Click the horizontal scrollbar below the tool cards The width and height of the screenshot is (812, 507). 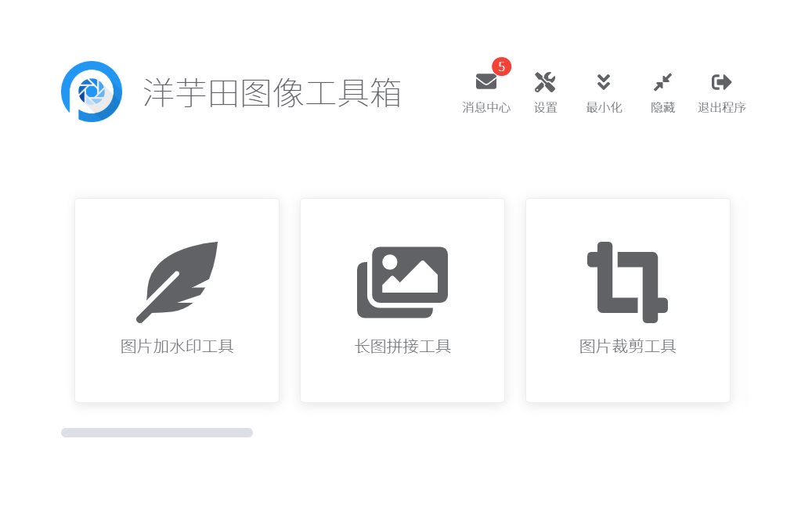157,433
